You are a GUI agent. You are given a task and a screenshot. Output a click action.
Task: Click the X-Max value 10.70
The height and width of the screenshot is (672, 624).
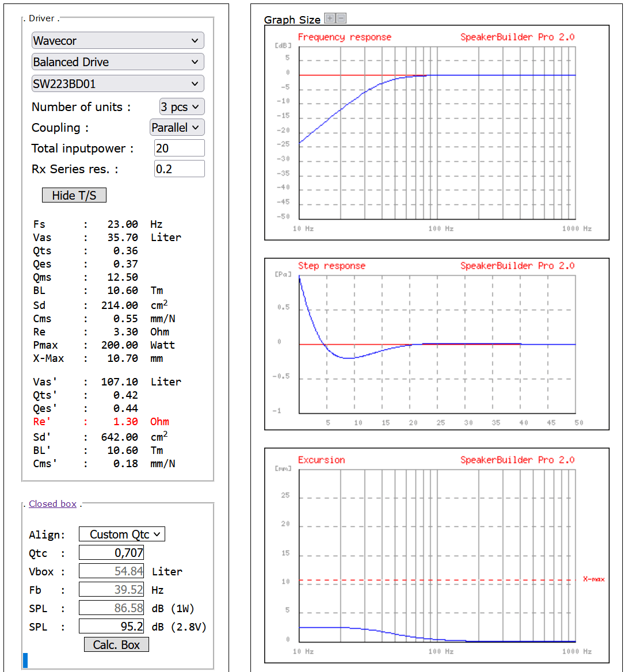[x=123, y=358]
